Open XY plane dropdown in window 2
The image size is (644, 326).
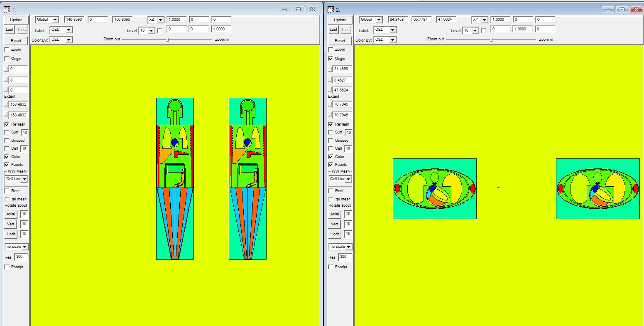pyautogui.click(x=484, y=20)
